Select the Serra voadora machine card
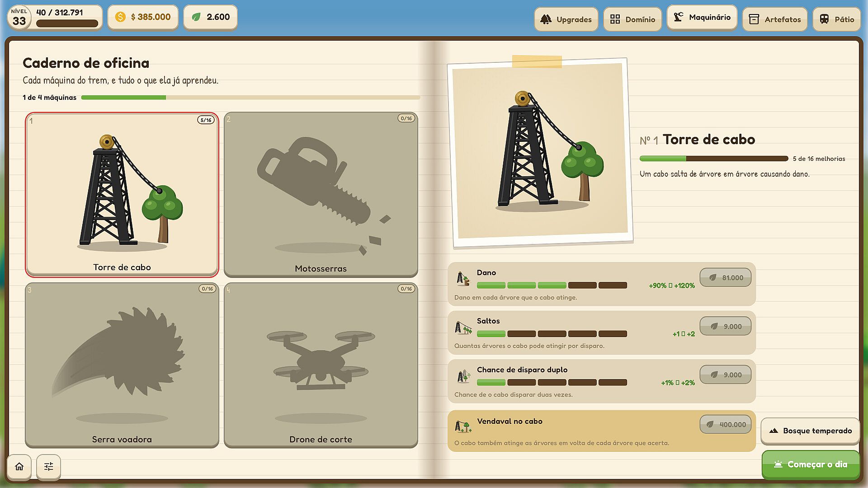 (122, 365)
